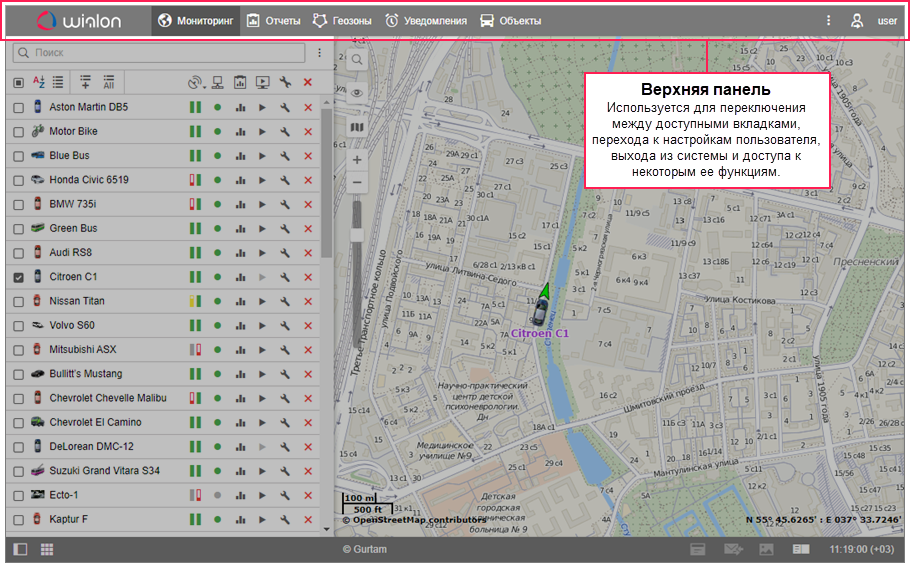The height and width of the screenshot is (563, 910).
Task: Select Green Bus in unit list
Action: (73, 228)
